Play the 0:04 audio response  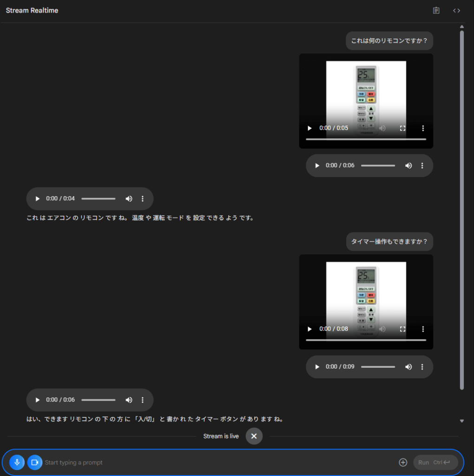tap(38, 199)
